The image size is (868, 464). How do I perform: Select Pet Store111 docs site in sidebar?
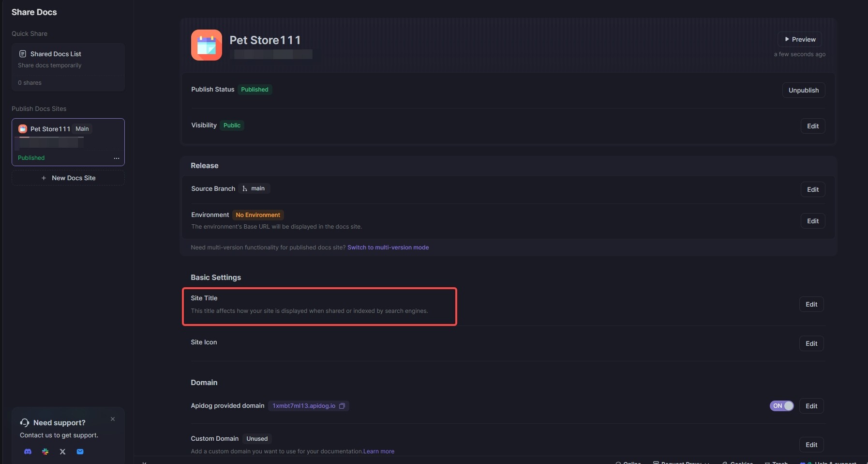(50, 129)
